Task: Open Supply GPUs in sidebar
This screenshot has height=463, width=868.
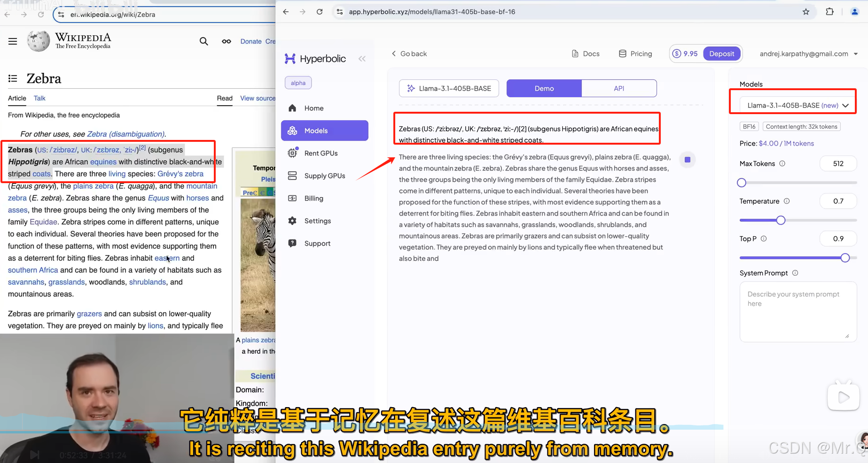Action: pyautogui.click(x=324, y=176)
